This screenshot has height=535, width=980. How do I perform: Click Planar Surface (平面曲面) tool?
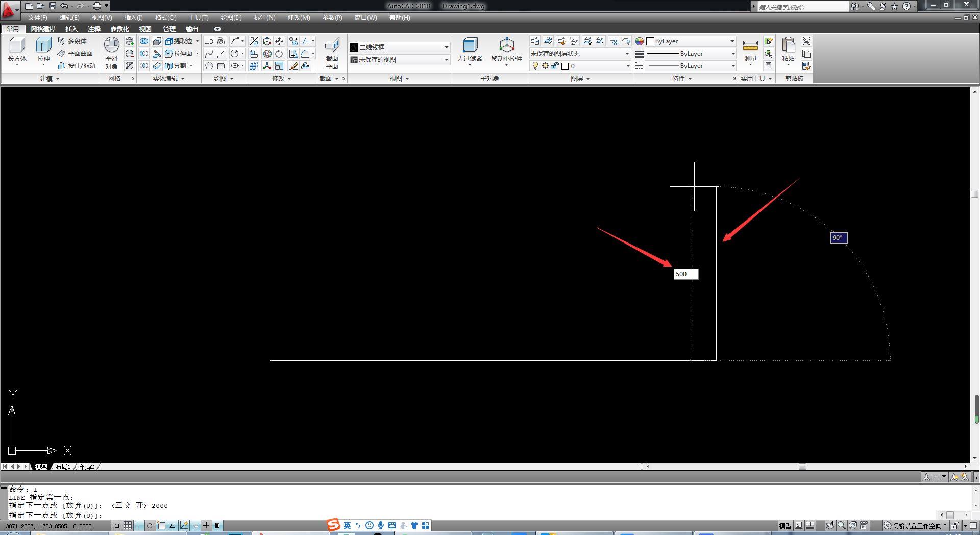coord(75,53)
